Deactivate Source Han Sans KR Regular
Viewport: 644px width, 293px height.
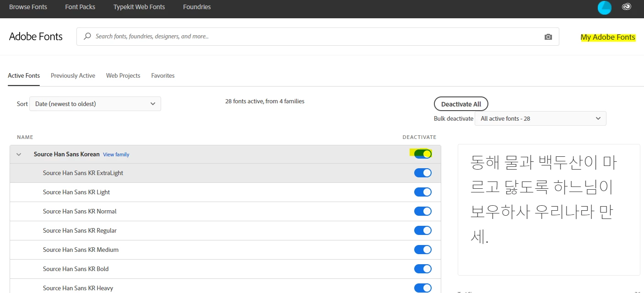point(423,230)
